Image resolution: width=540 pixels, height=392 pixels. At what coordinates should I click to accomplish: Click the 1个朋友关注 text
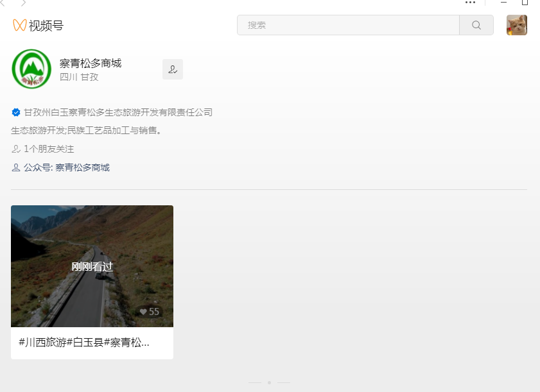pos(49,149)
